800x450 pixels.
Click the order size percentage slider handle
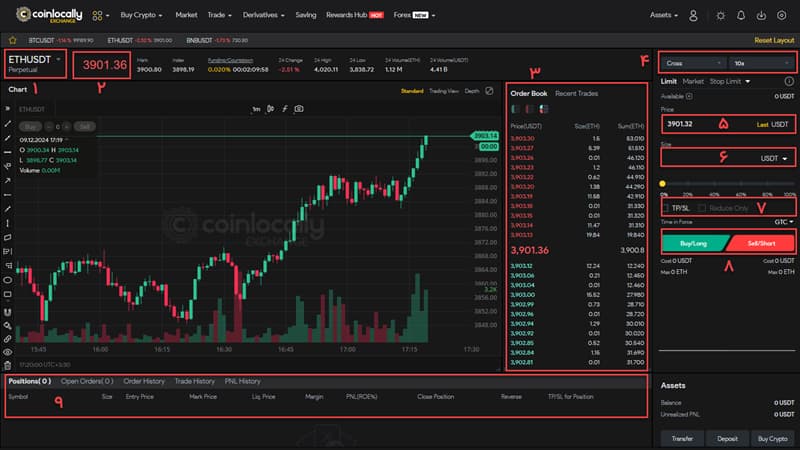[662, 184]
